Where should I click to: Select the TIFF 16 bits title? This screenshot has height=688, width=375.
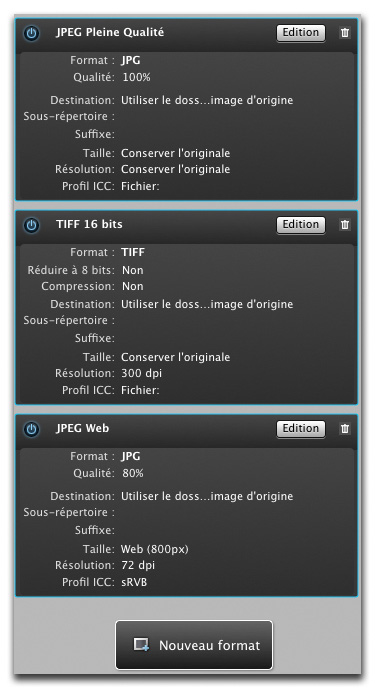coord(89,224)
